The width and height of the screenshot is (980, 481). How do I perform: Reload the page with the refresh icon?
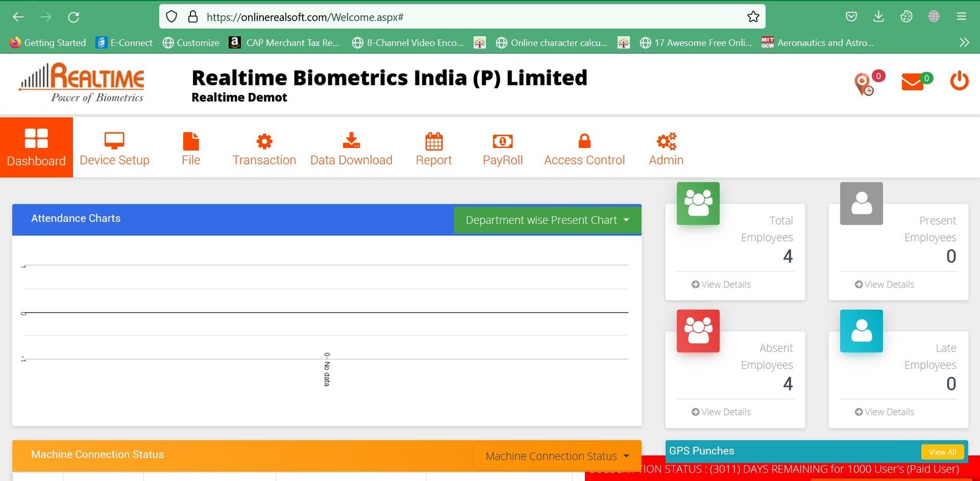click(73, 17)
